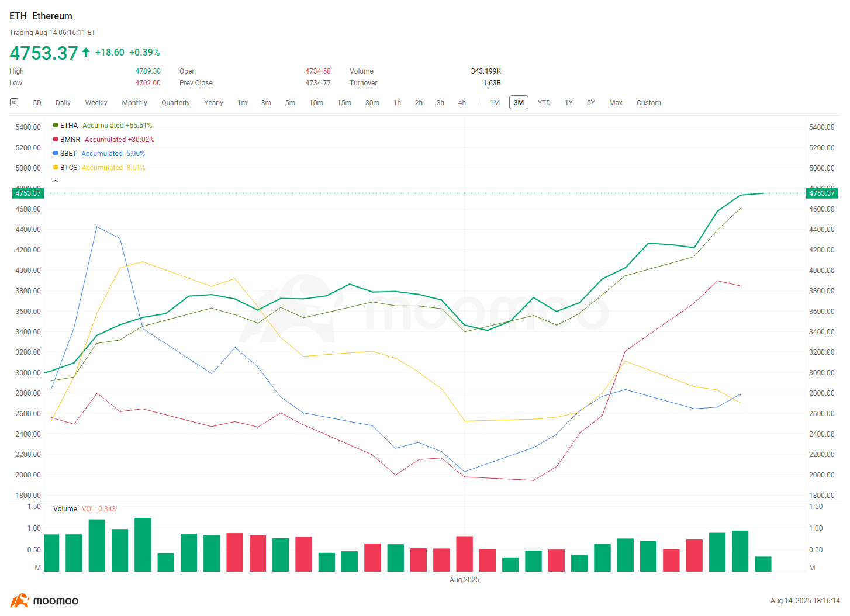Click the BTCS yellow legend marker
The width and height of the screenshot is (850, 616).
pos(56,167)
